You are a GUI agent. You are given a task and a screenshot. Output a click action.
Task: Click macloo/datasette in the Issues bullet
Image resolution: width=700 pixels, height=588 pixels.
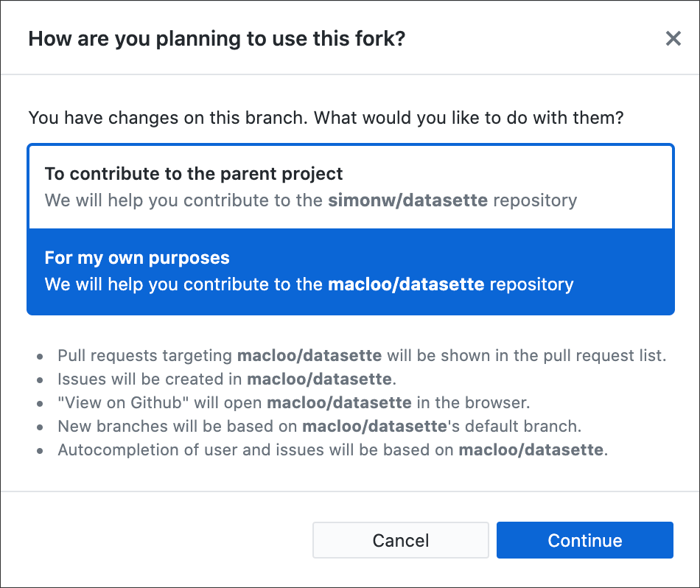click(x=319, y=379)
